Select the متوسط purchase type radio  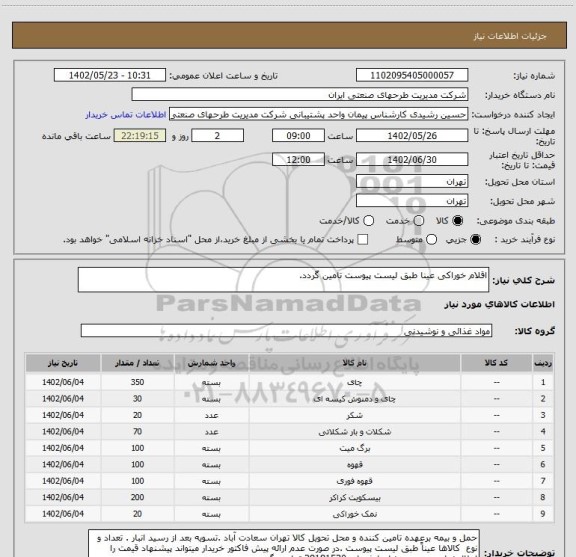431,240
